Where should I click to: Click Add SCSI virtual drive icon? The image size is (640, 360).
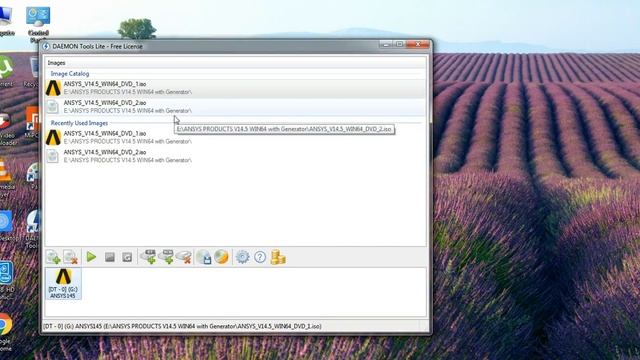pyautogui.click(x=166, y=257)
